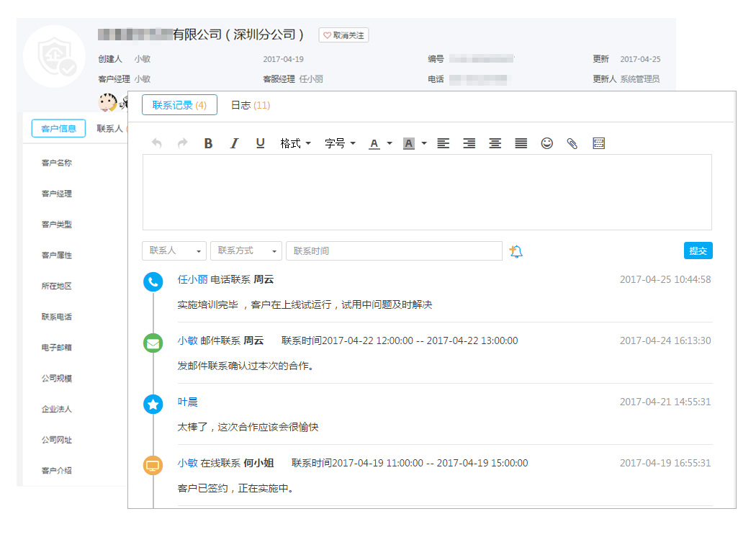Image resolution: width=756 pixels, height=537 pixels.
Task: Click the text 发邮件联系确认过本次的合作。
Action: pos(246,366)
